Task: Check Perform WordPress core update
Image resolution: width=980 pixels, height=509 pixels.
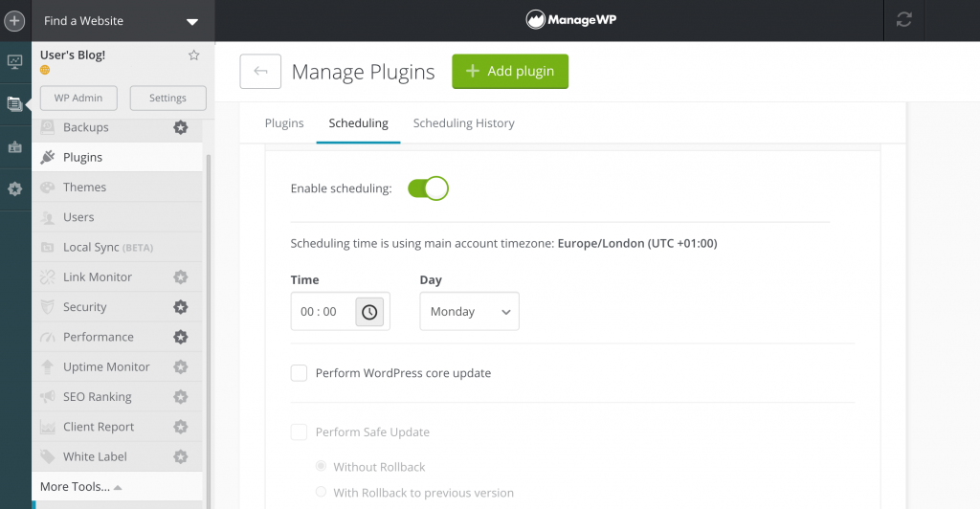Action: [x=300, y=373]
